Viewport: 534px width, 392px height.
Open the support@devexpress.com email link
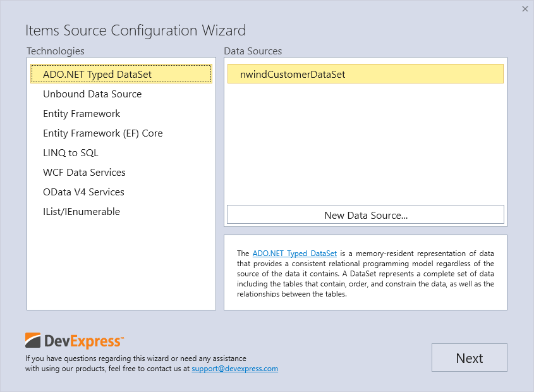pyautogui.click(x=234, y=369)
